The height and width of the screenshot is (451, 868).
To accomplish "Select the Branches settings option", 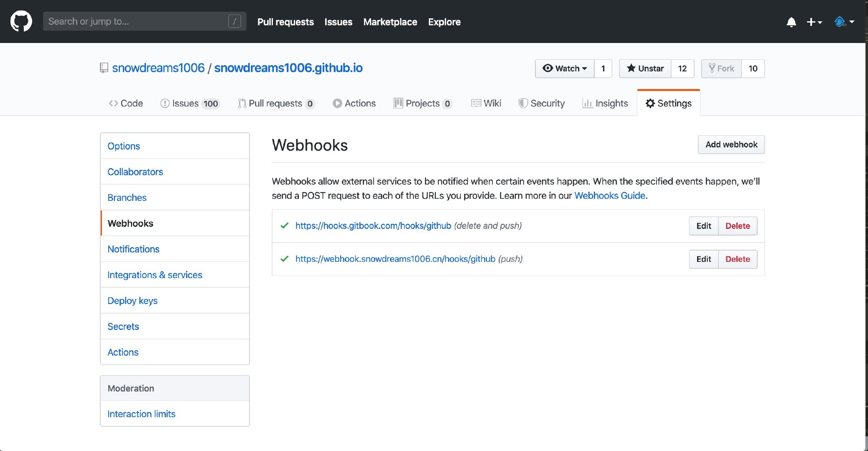I will point(127,198).
